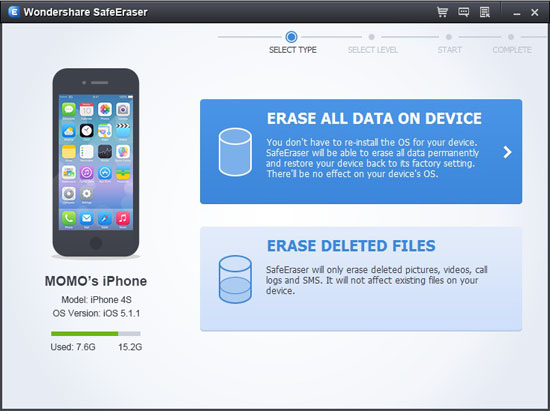Click the MOMO's iPhone device name
Viewport: 550px width, 411px height.
pos(96,281)
